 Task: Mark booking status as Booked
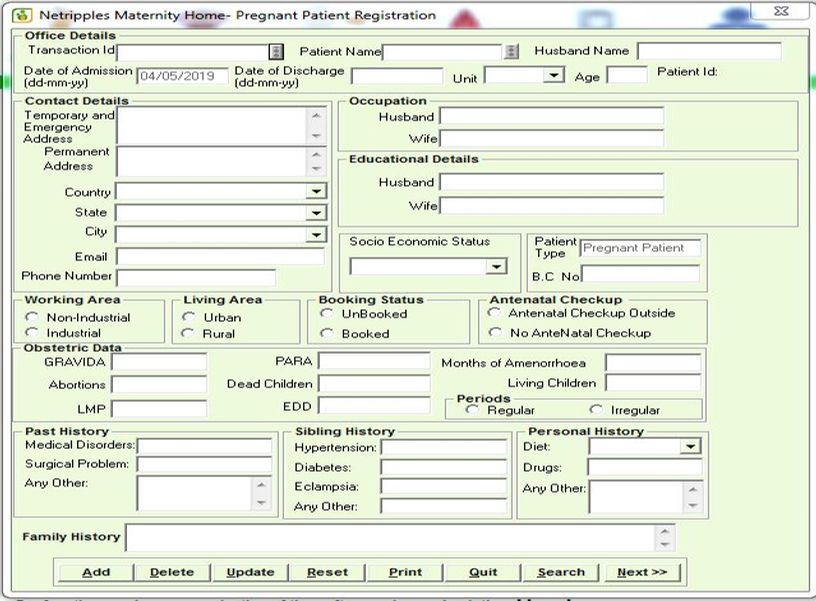click(326, 333)
